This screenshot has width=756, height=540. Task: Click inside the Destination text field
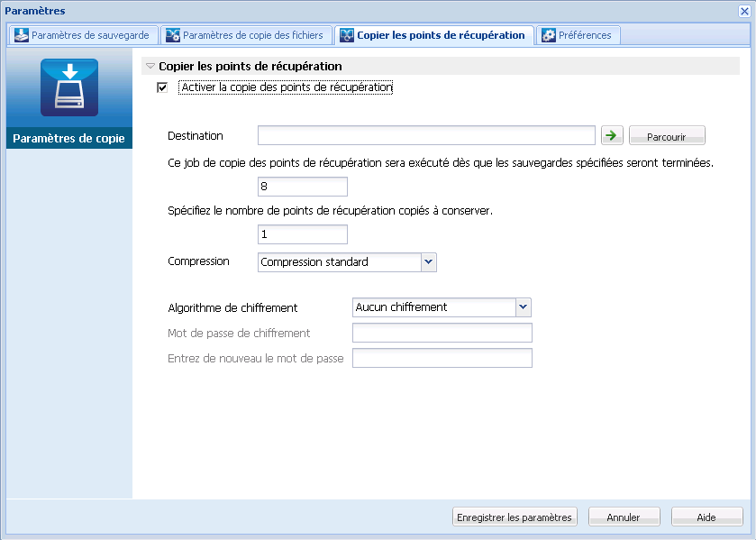(426, 135)
